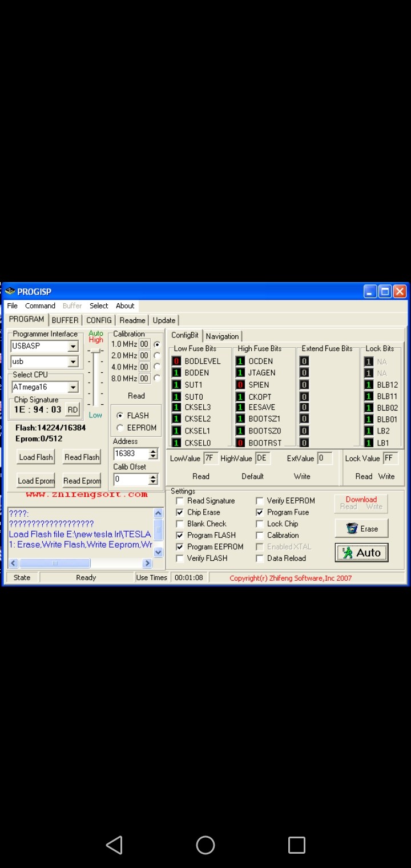The image size is (411, 868).
Task: Click the Erase button with trash icon
Action: tap(361, 528)
